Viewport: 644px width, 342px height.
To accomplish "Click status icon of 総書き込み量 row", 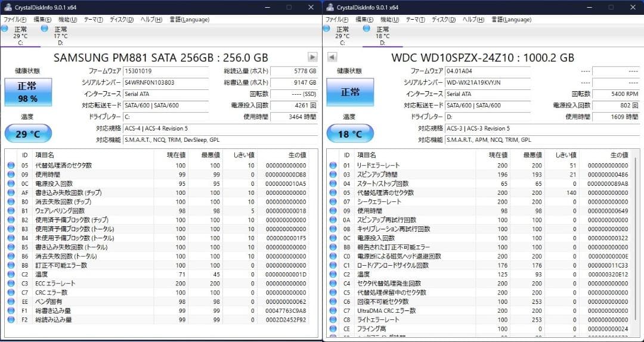I will tap(11, 310).
